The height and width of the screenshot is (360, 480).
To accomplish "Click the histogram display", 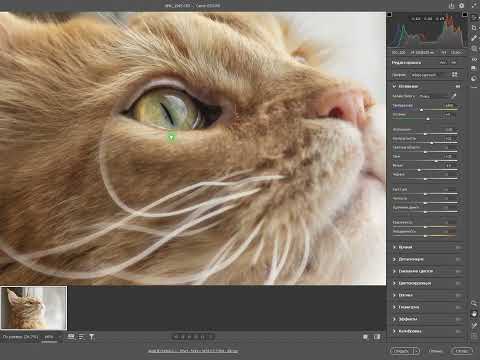I will 427,31.
